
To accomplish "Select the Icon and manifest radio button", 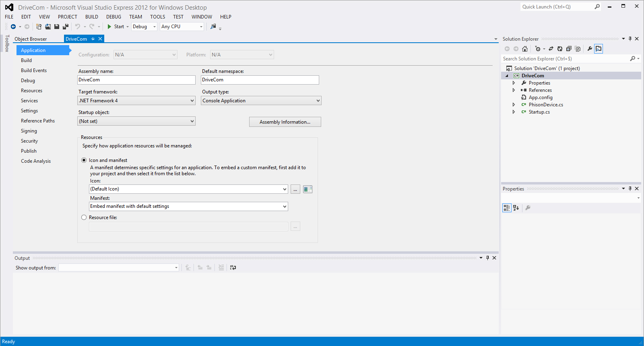I will [84, 160].
